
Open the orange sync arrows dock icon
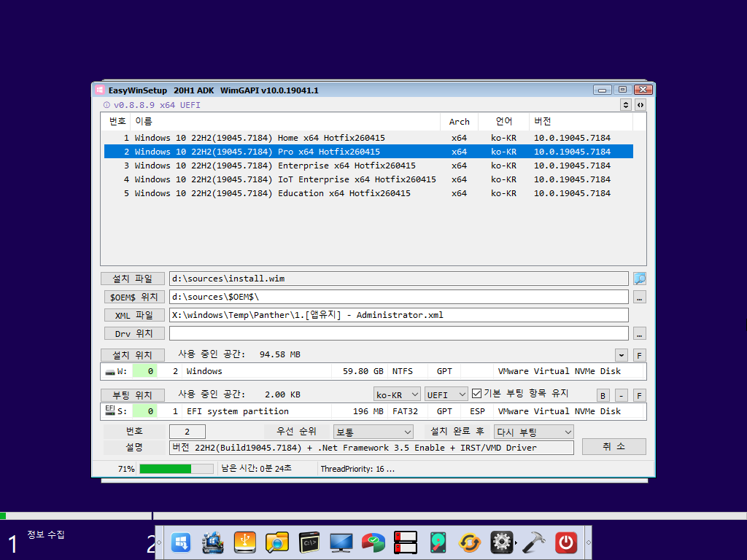coord(470,542)
